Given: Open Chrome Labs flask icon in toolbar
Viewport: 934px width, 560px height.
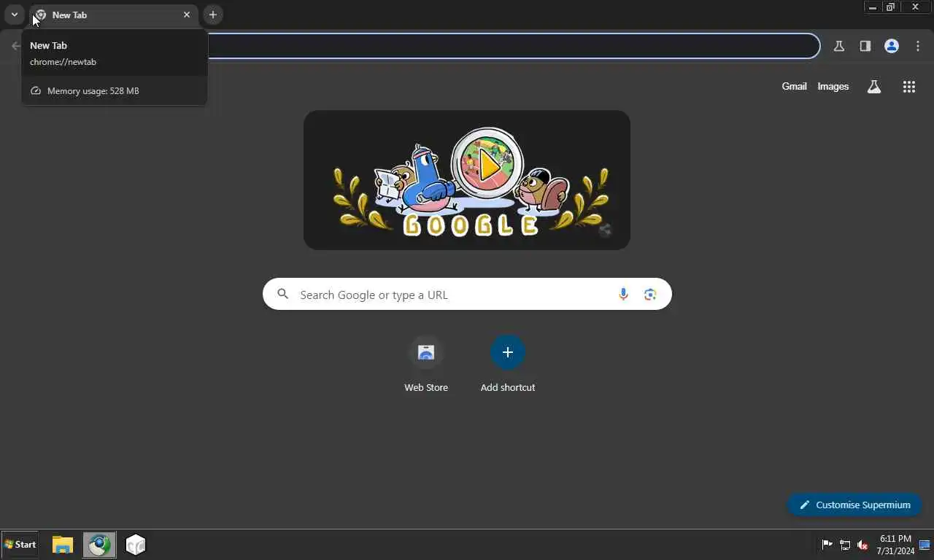Looking at the screenshot, I should point(838,46).
